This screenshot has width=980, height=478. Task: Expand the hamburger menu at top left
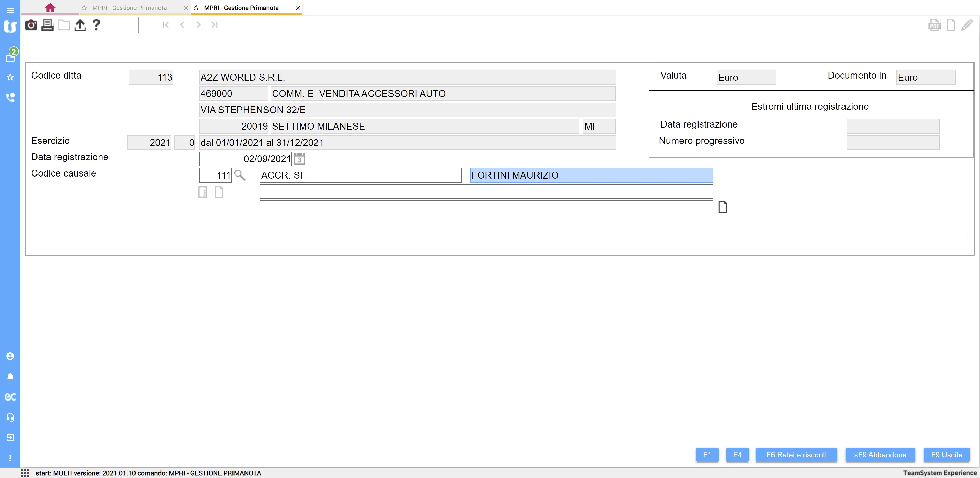pos(10,10)
